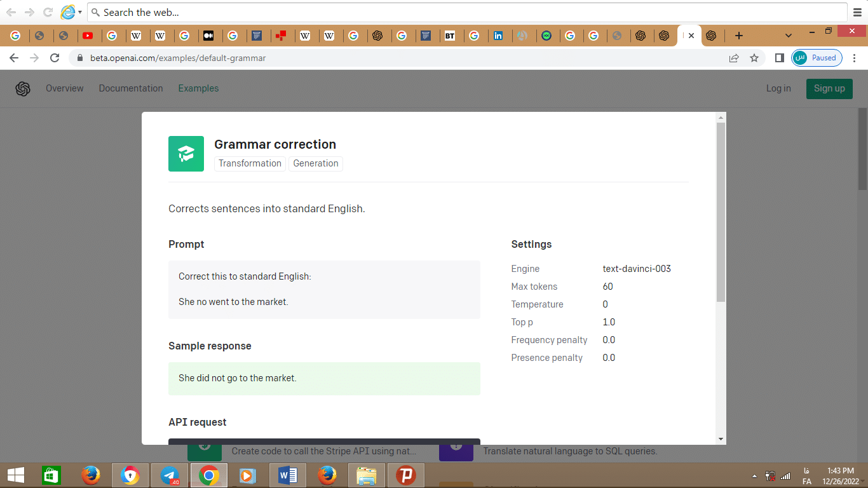
Task: Show hidden system tray icons arrow
Action: (754, 475)
